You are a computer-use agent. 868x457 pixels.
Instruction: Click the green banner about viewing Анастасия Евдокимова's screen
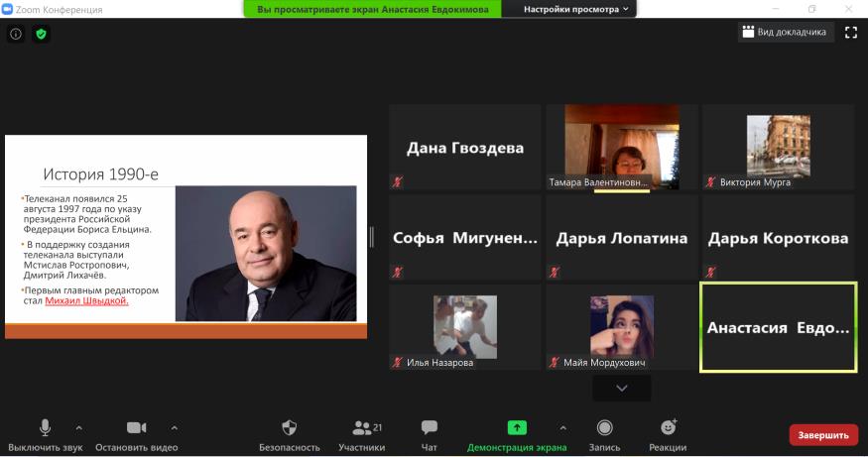click(x=373, y=9)
